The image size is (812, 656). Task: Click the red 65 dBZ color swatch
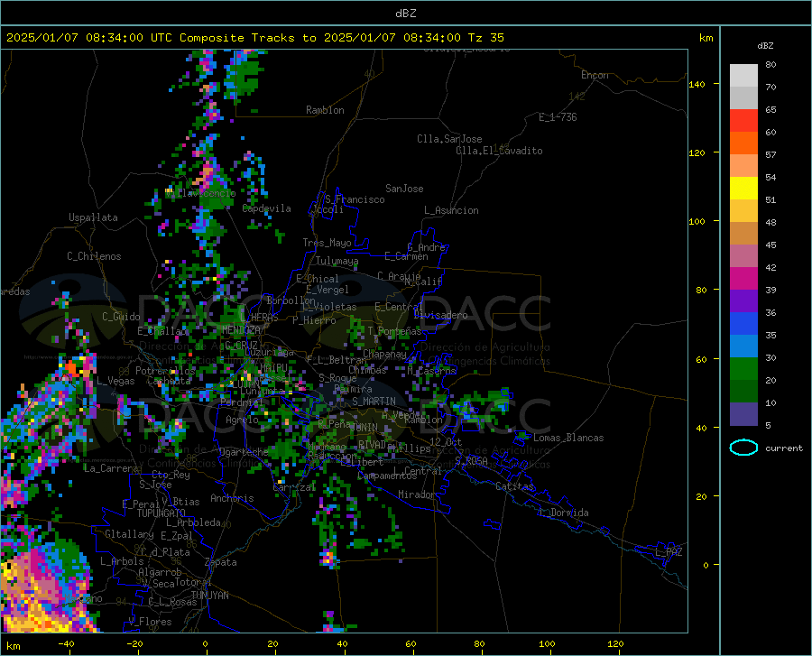pyautogui.click(x=743, y=121)
